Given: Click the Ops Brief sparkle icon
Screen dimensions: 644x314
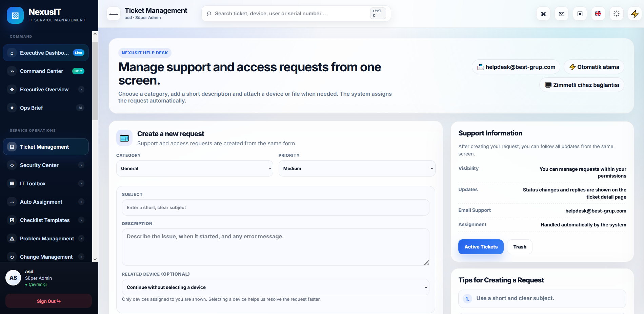Looking at the screenshot, I should pos(12,108).
